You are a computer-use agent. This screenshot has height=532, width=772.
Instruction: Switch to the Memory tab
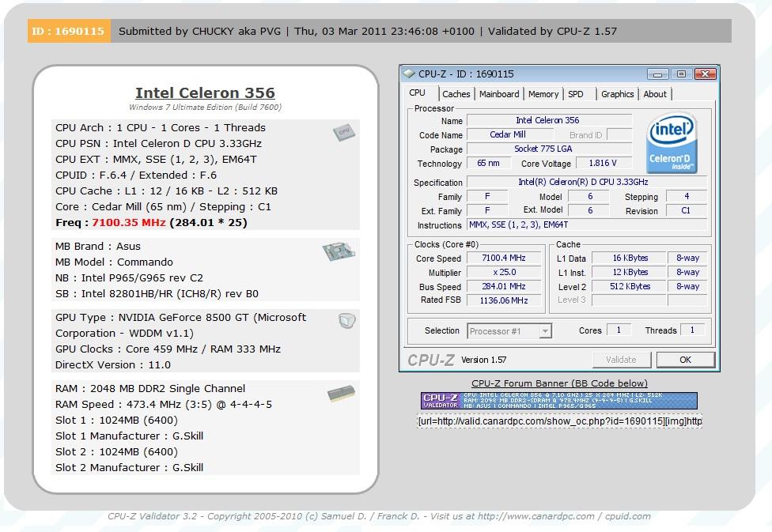tap(543, 94)
